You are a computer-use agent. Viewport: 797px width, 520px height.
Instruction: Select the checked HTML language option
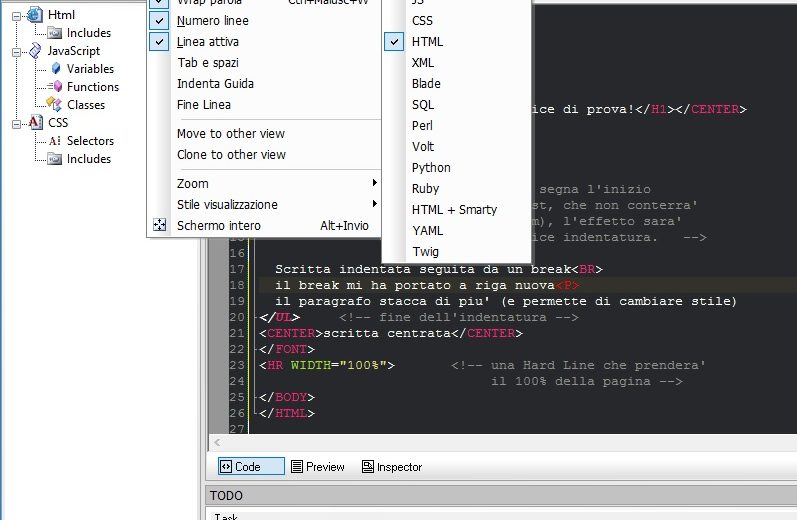(427, 42)
